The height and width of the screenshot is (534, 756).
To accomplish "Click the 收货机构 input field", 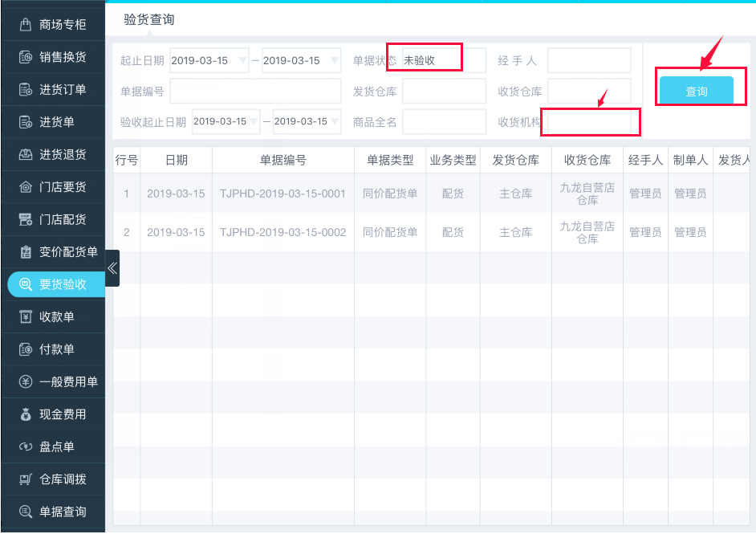I will coord(589,121).
